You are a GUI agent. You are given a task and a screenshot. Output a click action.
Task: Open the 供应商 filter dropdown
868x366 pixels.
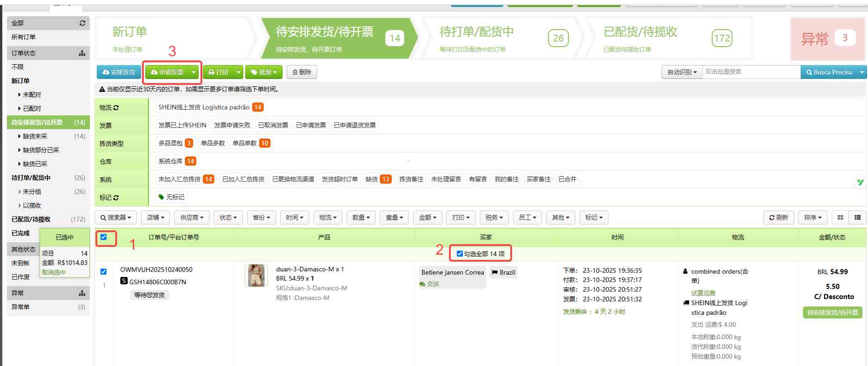pyautogui.click(x=192, y=217)
